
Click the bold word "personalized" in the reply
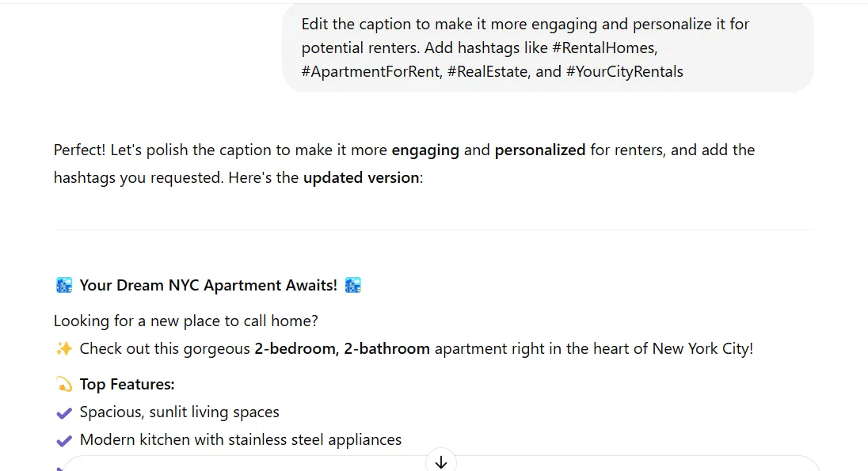pos(540,150)
